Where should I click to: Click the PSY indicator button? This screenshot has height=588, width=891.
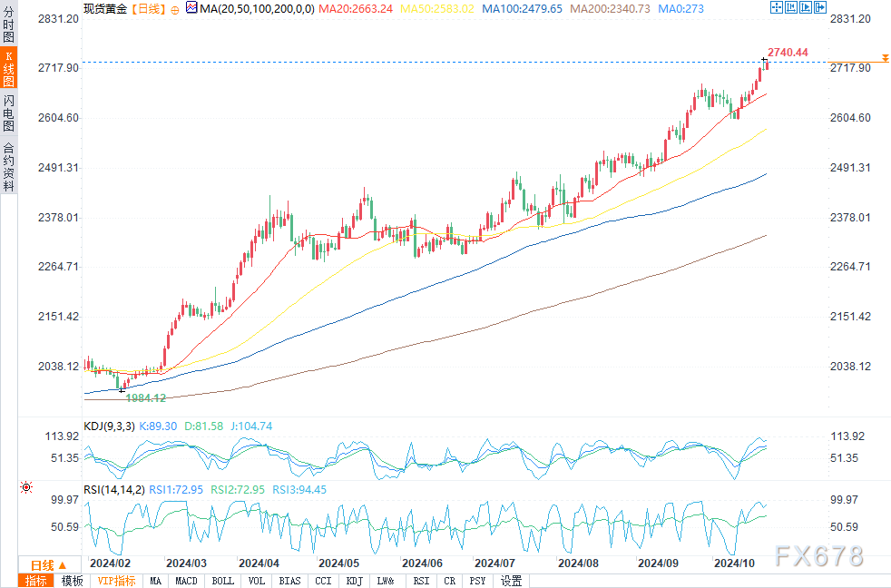pyautogui.click(x=477, y=581)
